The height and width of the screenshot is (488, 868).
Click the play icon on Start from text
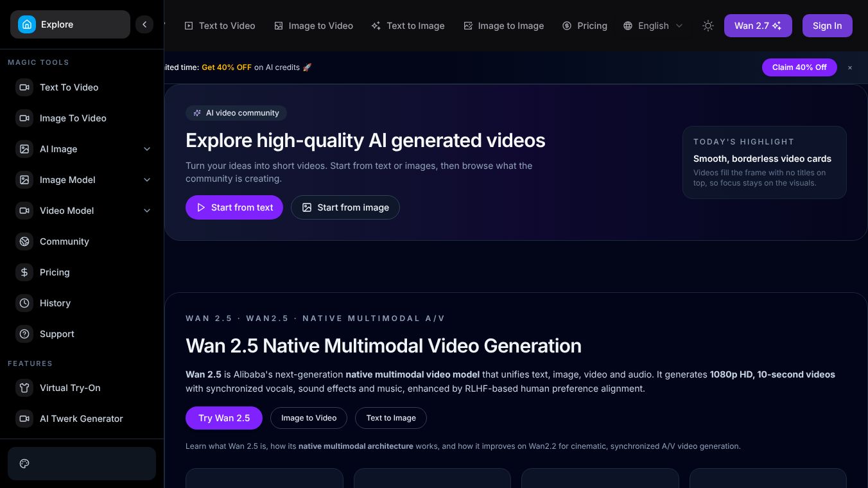coord(201,207)
